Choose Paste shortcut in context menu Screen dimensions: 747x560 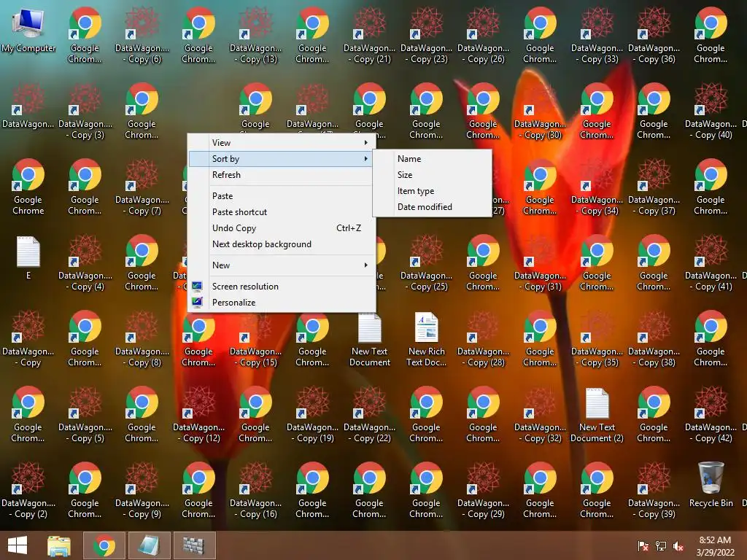(281, 212)
